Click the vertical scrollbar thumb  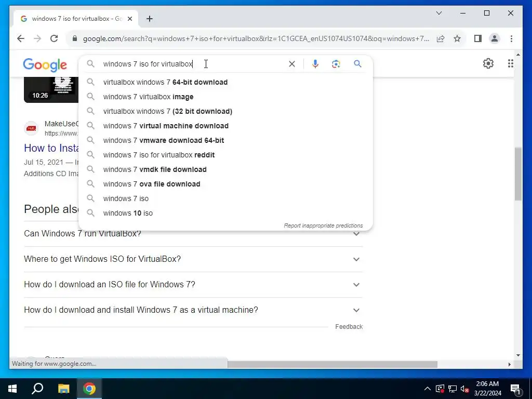pyautogui.click(x=518, y=174)
